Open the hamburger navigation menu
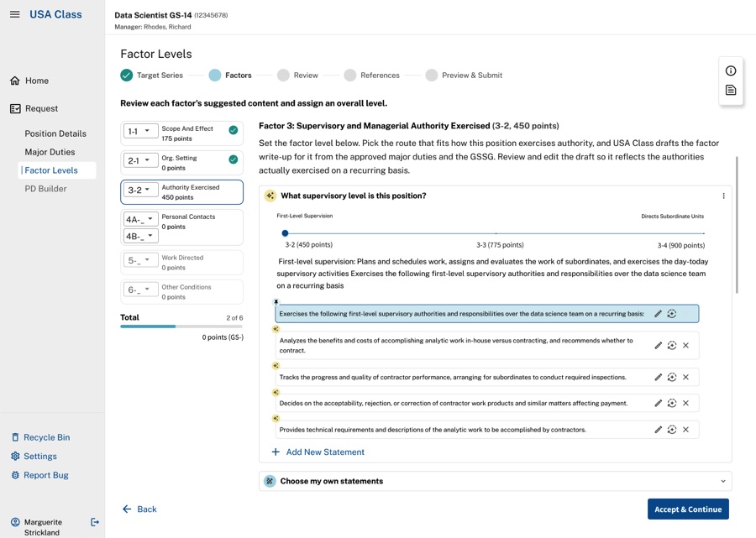Screen dimensions: 756x538 coord(15,14)
